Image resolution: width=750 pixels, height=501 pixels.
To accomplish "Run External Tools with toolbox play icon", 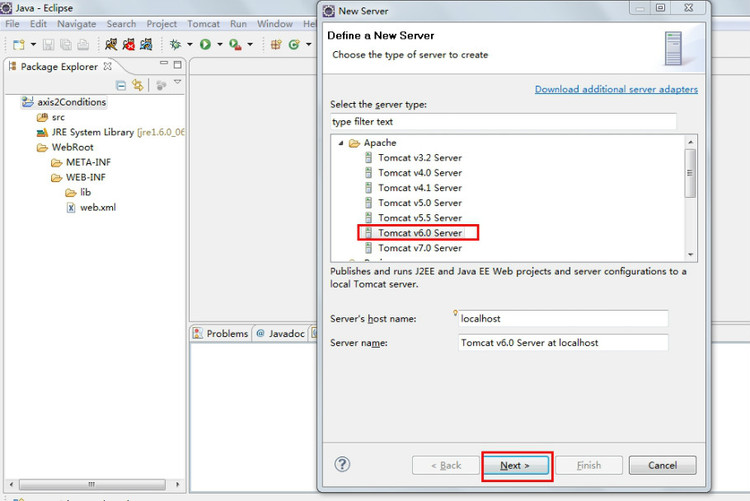I will point(235,45).
